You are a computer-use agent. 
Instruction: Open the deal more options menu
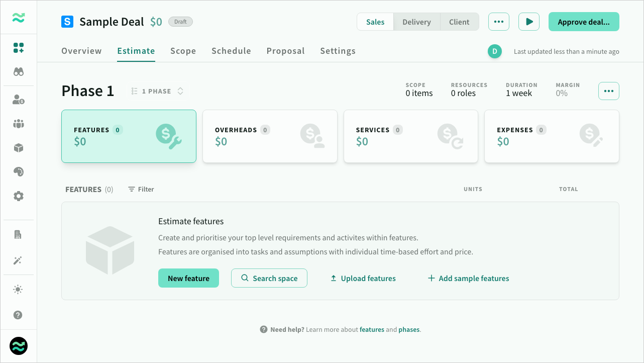pos(498,22)
